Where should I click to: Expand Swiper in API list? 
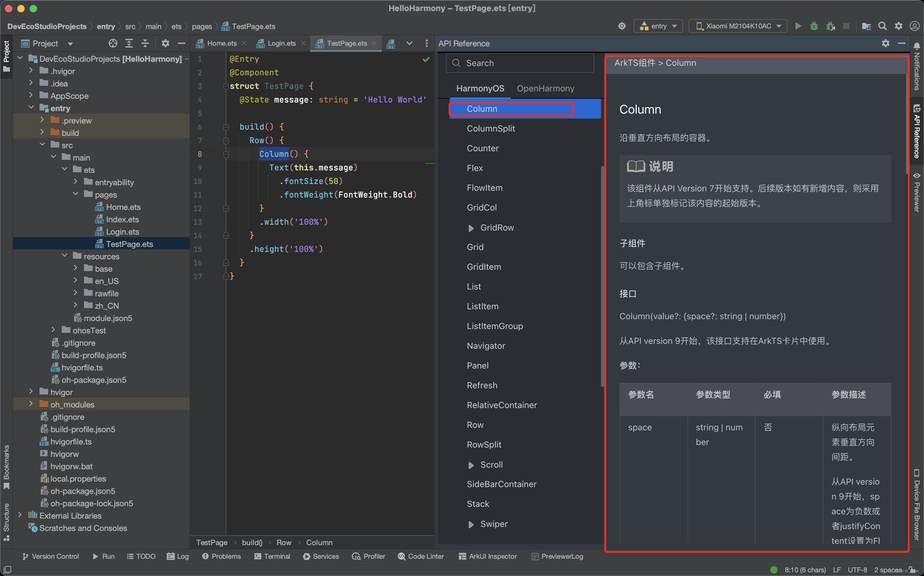471,524
